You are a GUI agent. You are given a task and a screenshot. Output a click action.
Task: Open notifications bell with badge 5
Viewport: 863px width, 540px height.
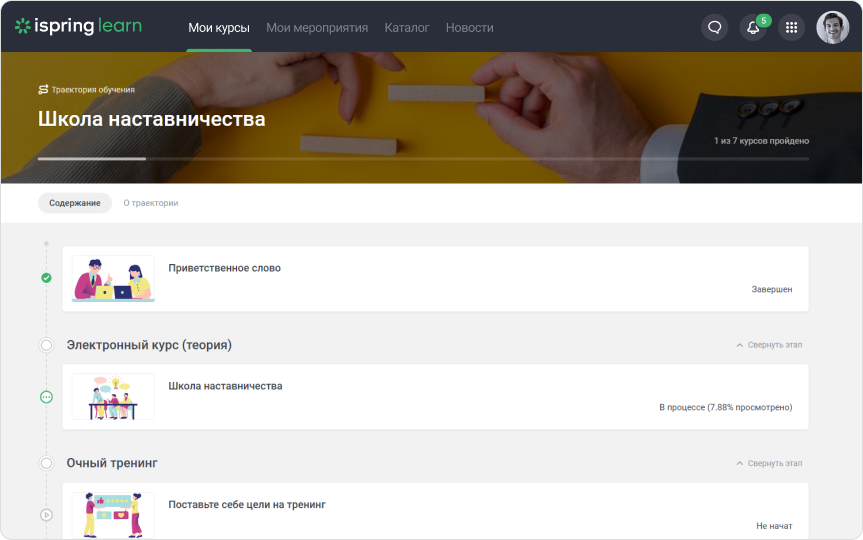pyautogui.click(x=753, y=27)
